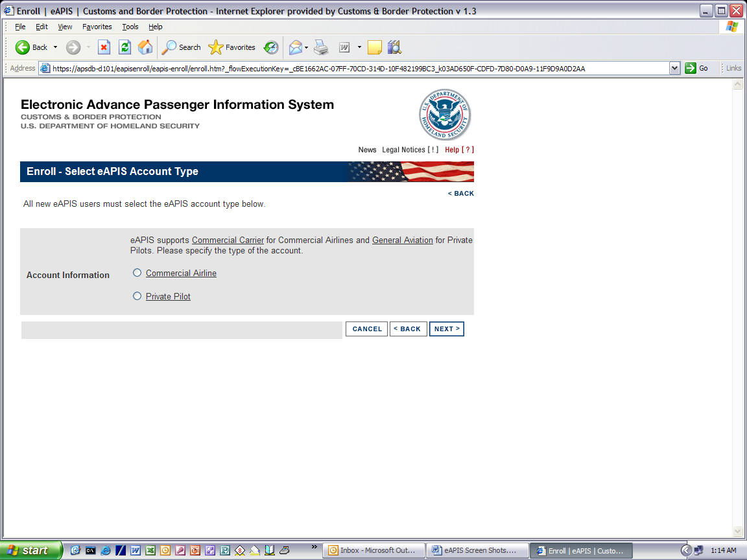
Task: Open the Help menu in the menu bar
Action: (156, 27)
